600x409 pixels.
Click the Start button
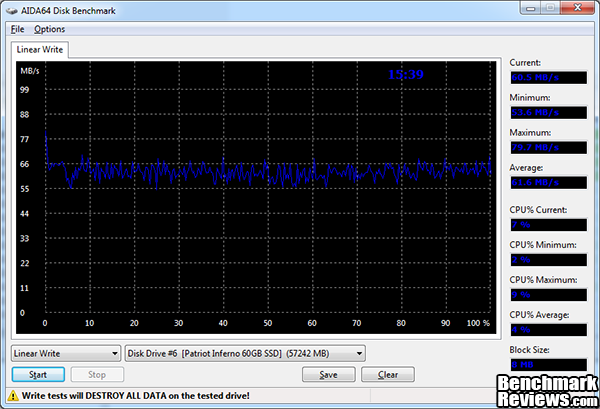pyautogui.click(x=38, y=375)
